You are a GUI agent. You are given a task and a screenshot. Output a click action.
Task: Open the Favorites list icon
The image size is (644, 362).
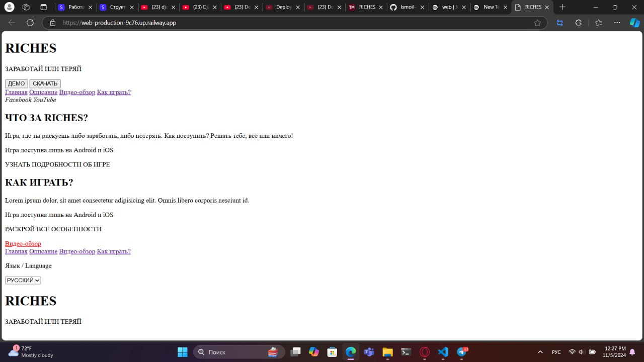[598, 23]
